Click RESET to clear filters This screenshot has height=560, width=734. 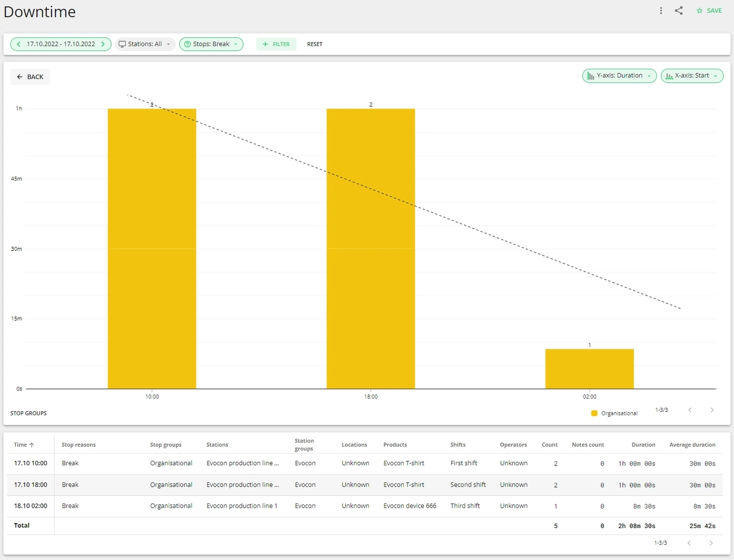coord(315,44)
